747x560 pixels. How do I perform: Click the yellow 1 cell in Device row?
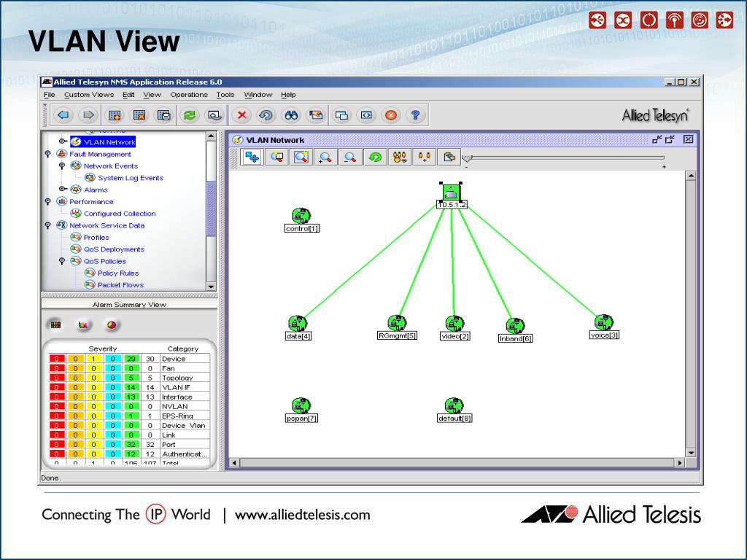[x=94, y=359]
